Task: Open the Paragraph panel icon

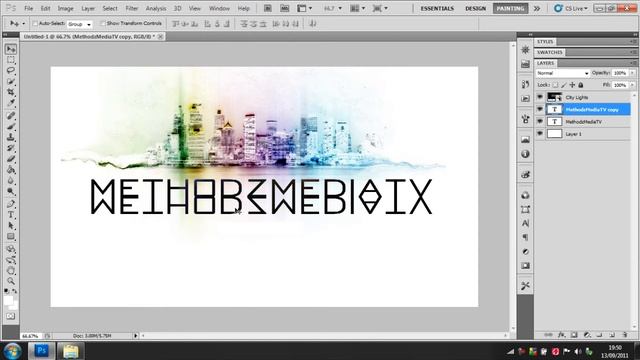Action: pos(525,238)
